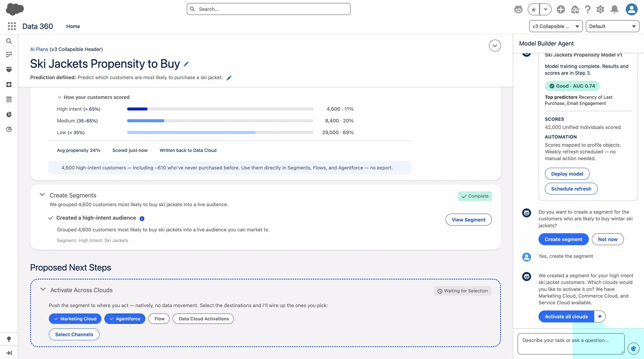Click the Create segment button

pyautogui.click(x=563, y=239)
